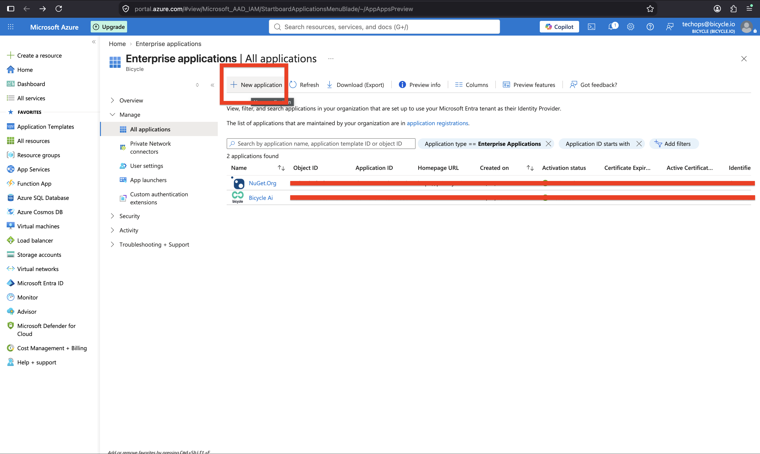This screenshot has height=454, width=760.
Task: Click Preview info
Action: pos(420,85)
